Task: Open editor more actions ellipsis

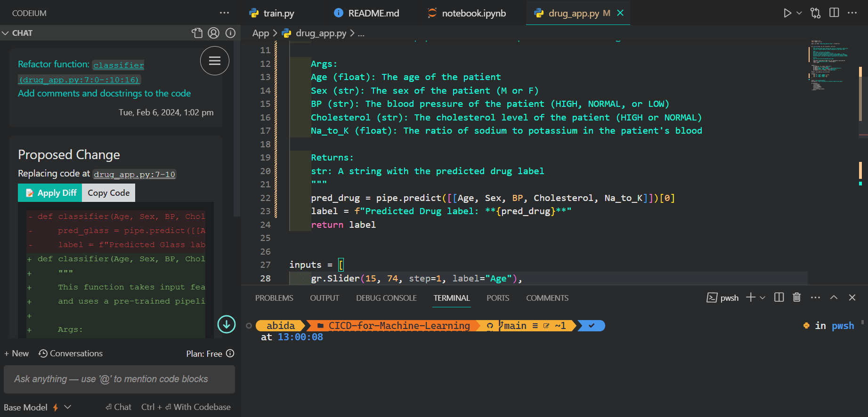Action: pos(852,13)
